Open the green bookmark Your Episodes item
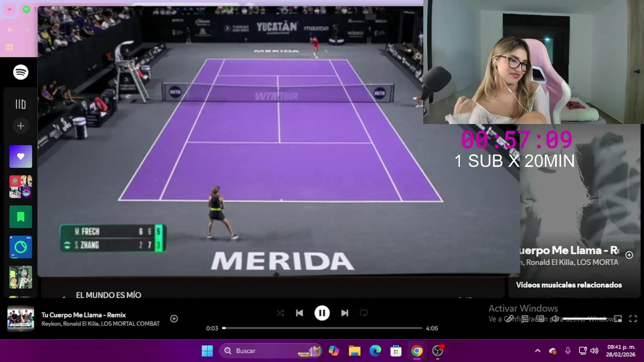Viewport: 644px width, 362px height. click(21, 217)
